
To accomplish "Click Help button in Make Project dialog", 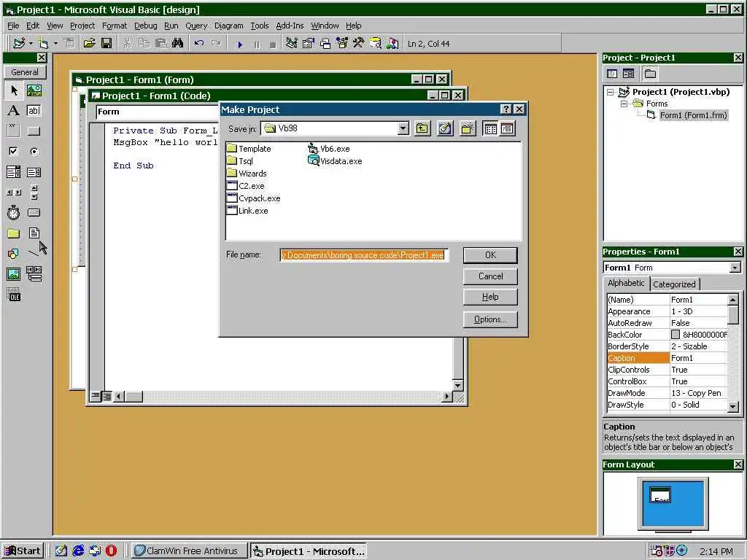I will 490,297.
